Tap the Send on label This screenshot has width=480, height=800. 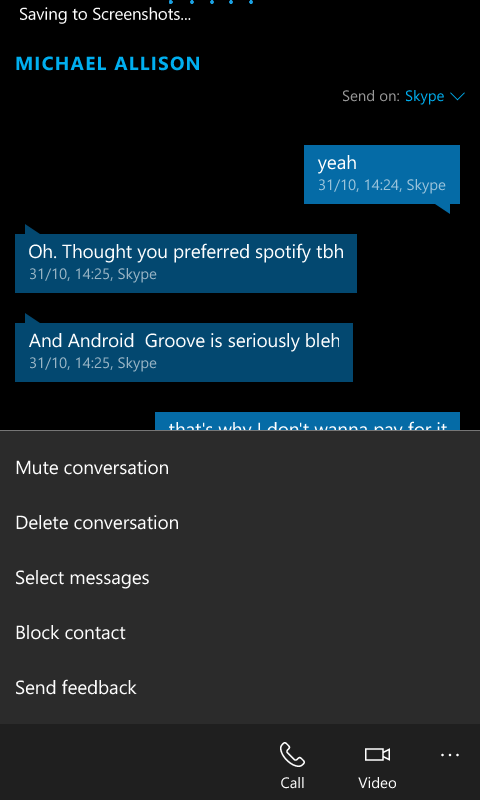click(371, 96)
